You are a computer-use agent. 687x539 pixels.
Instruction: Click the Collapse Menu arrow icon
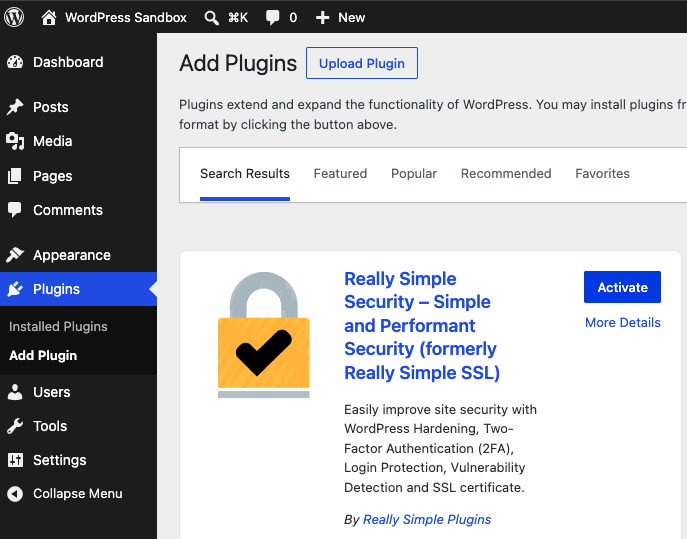tap(15, 494)
